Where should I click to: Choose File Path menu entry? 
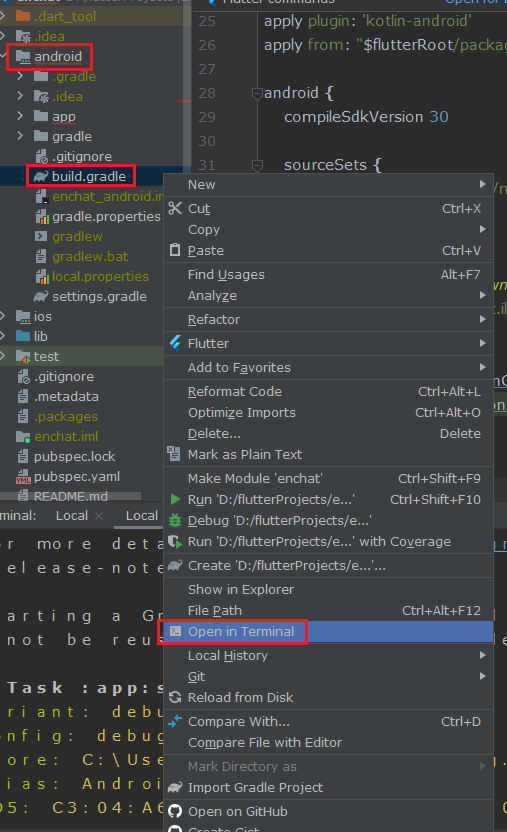point(329,611)
